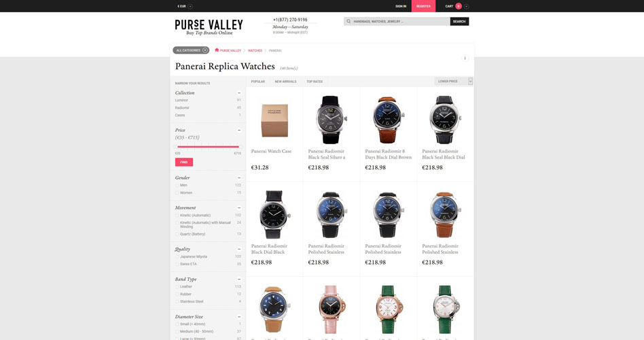Screen dimensions: 644x340
Task: Open the Lower Price sort dropdown
Action: pyautogui.click(x=453, y=82)
